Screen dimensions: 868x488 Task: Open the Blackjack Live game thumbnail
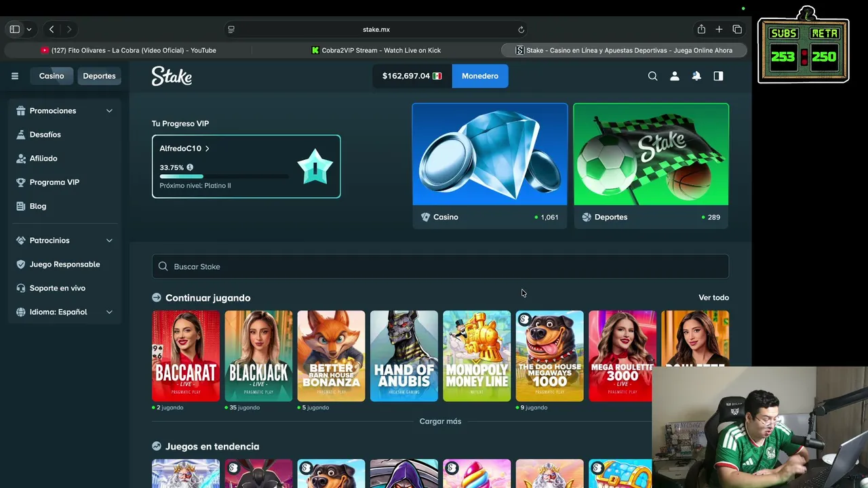[x=258, y=356]
